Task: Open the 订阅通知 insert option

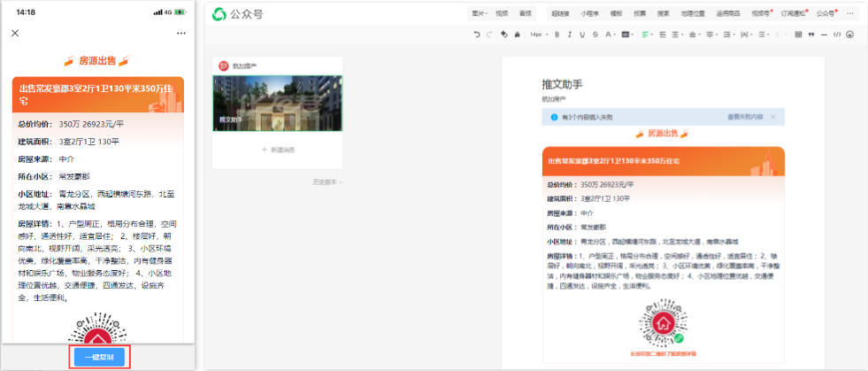Action: (794, 14)
